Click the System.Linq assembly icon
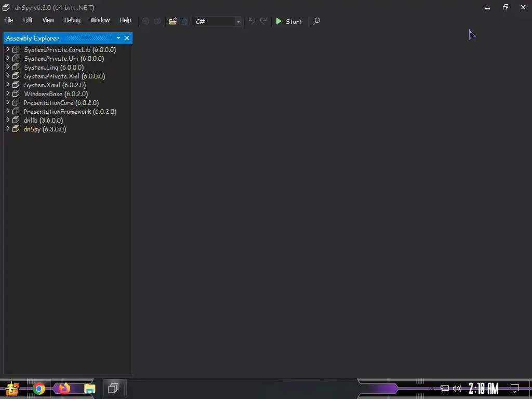 coord(16,67)
